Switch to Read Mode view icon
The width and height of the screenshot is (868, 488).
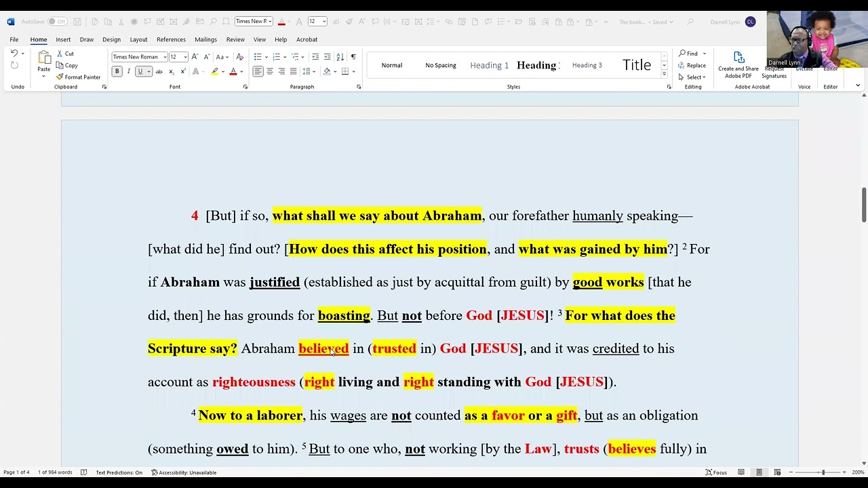pyautogui.click(x=741, y=472)
